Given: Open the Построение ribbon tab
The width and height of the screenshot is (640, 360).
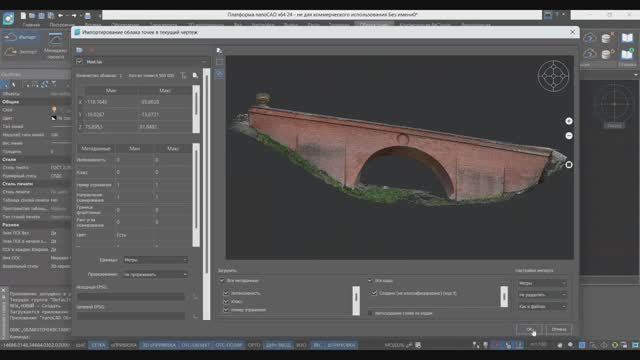Looking at the screenshot, I should 61,25.
